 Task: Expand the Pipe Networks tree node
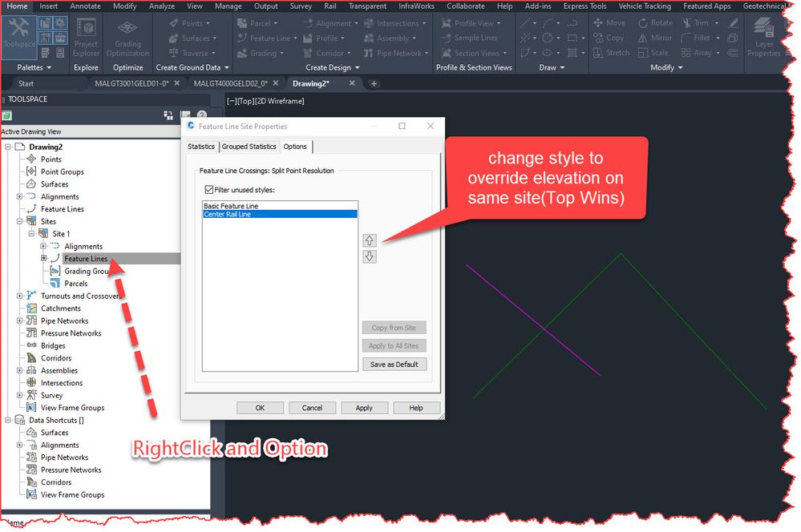point(20,320)
